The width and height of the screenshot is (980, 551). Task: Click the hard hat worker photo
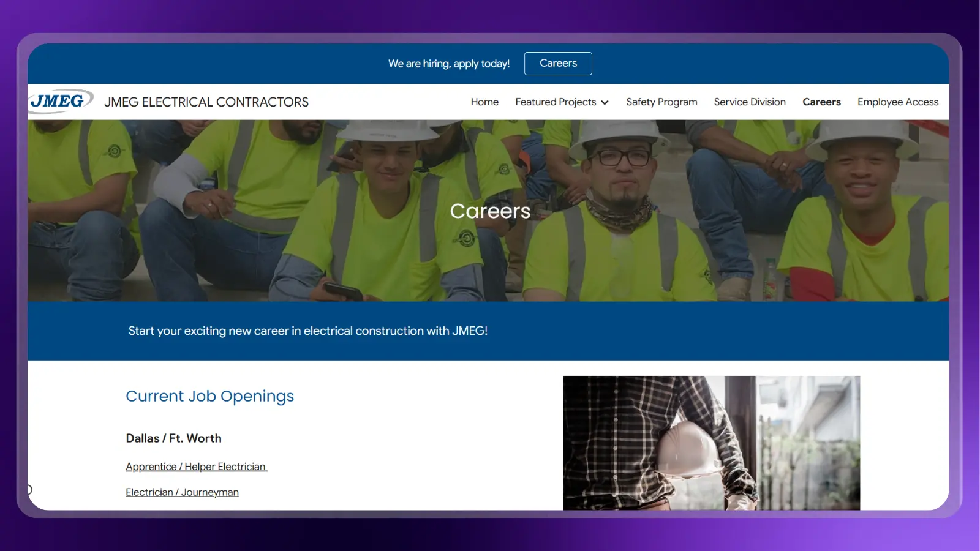click(x=711, y=443)
